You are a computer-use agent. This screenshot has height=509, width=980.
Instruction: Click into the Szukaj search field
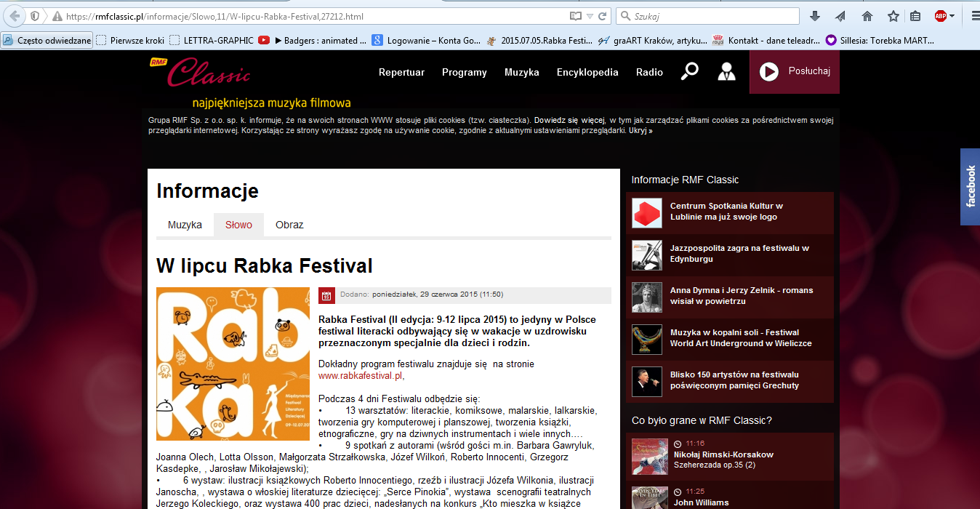tap(707, 16)
